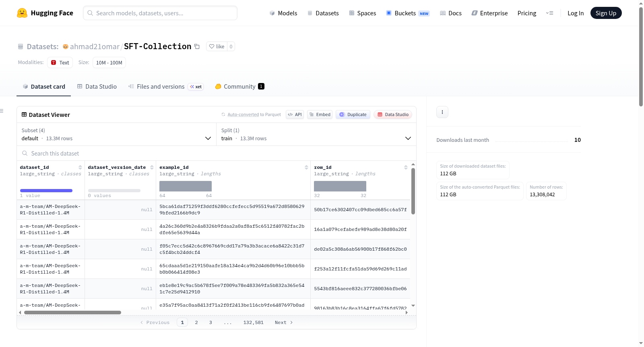This screenshot has width=644, height=347.
Task: Click the Next page button
Action: coord(284,322)
